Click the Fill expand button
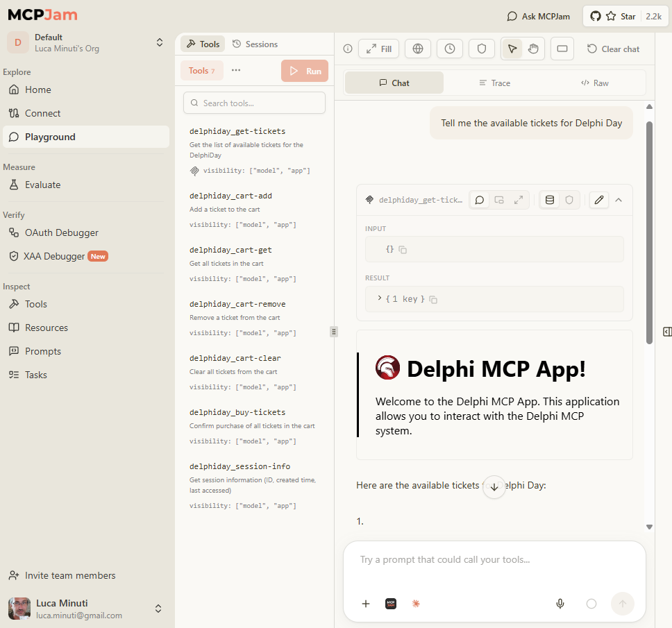672x628 pixels. click(378, 49)
